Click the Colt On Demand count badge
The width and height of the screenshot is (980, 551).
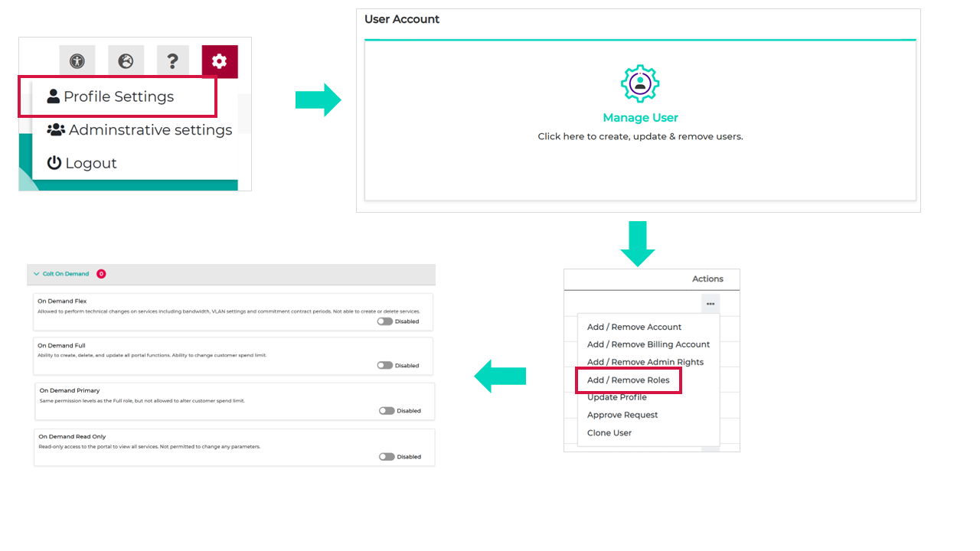point(101,274)
